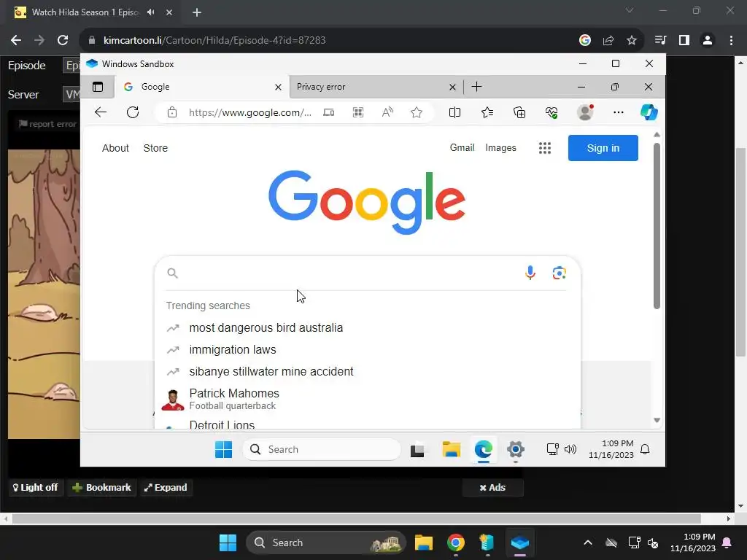Add Google page to Edge favorites
Screen dimensions: 747x560
click(x=417, y=112)
